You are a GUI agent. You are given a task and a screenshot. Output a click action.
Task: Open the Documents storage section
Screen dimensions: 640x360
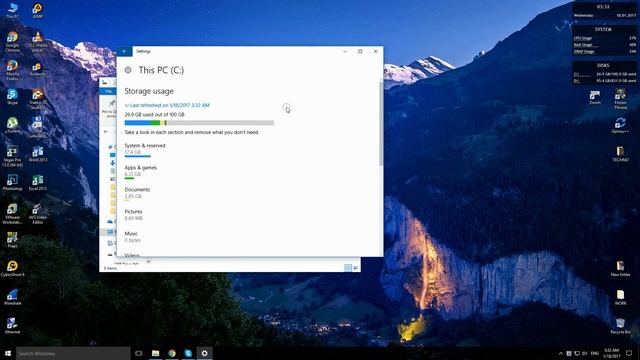[137, 194]
